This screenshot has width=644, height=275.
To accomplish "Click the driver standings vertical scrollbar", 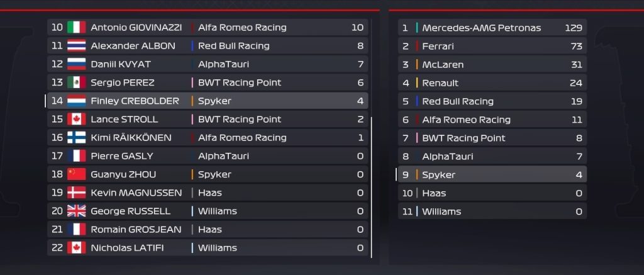I will tap(371, 188).
